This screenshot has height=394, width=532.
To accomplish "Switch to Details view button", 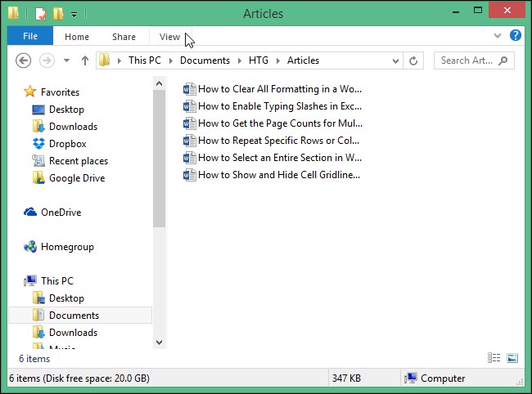I will coord(494,358).
